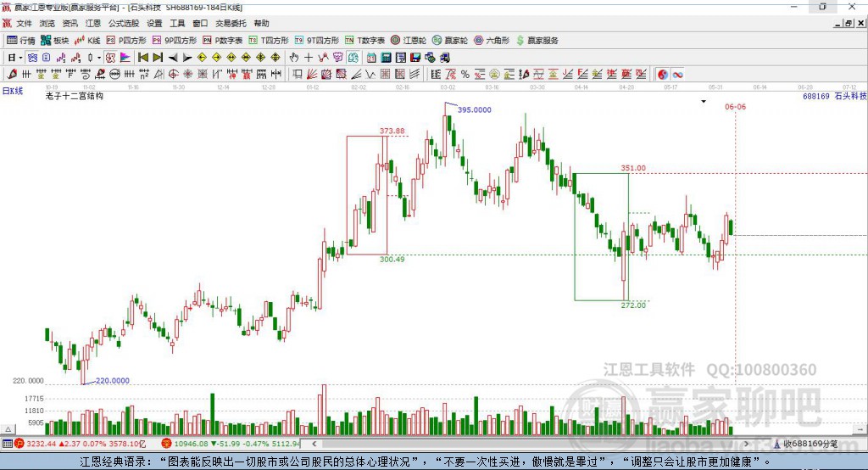868x470 pixels.
Task: Click the 300.49 green level label
Action: click(x=392, y=260)
